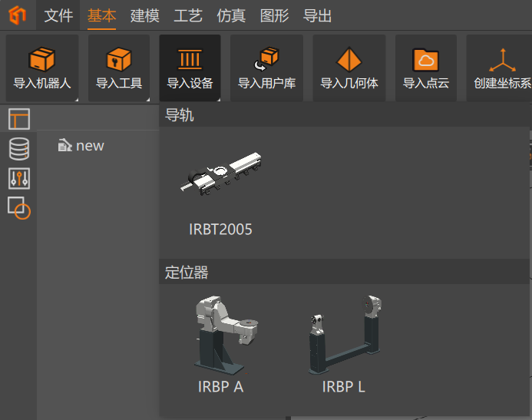
Task: Click the IRBT2005 label
Action: click(220, 230)
